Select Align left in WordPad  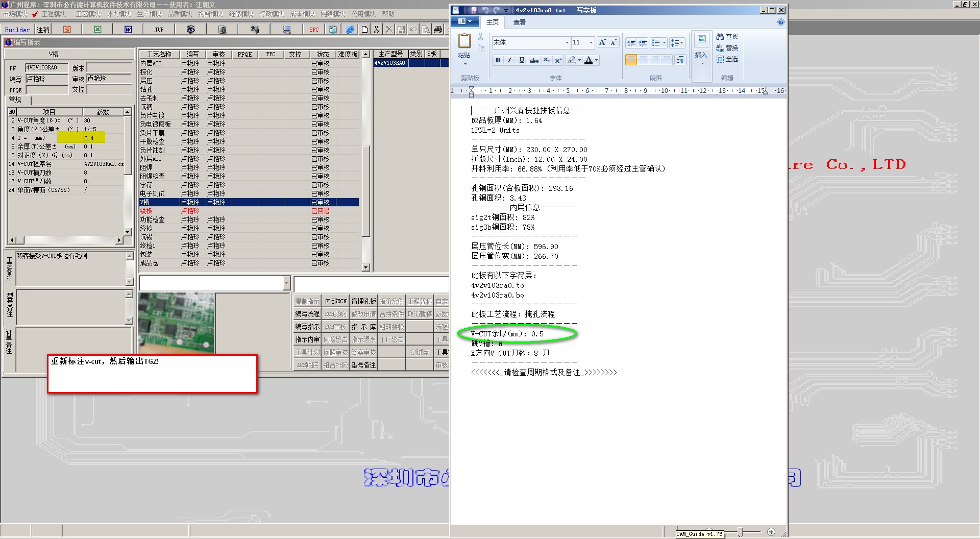click(x=631, y=60)
